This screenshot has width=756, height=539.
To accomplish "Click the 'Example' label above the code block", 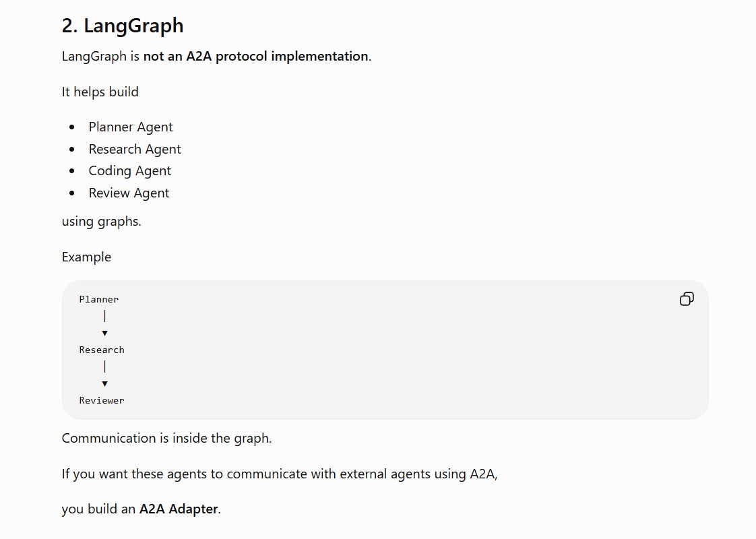I will [x=86, y=257].
